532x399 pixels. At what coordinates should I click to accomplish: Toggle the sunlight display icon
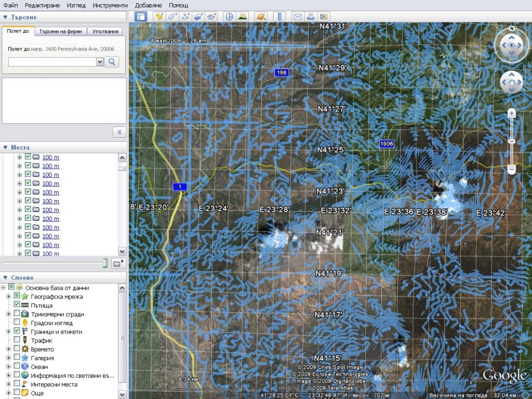[x=242, y=17]
